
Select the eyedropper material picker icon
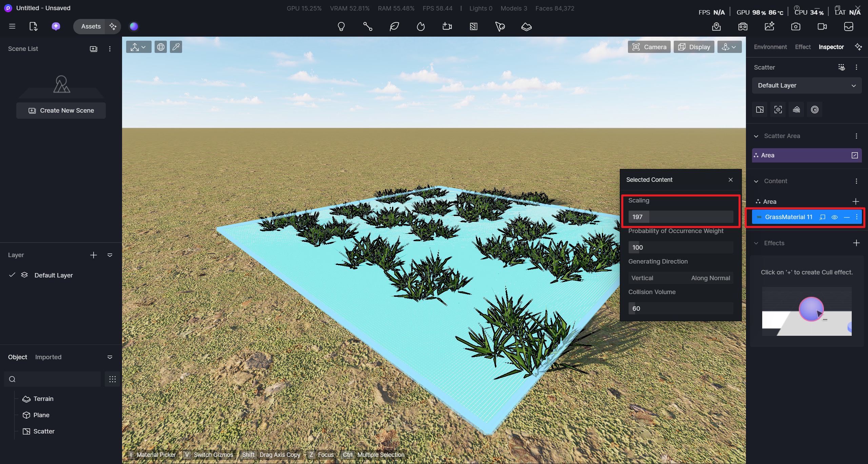coord(176,47)
